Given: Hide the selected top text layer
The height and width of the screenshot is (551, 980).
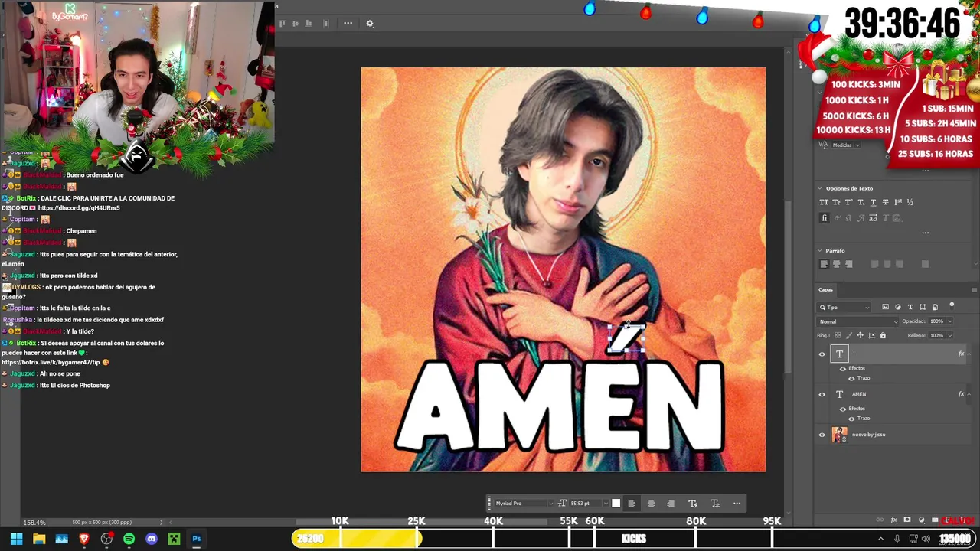Looking at the screenshot, I should coord(822,354).
